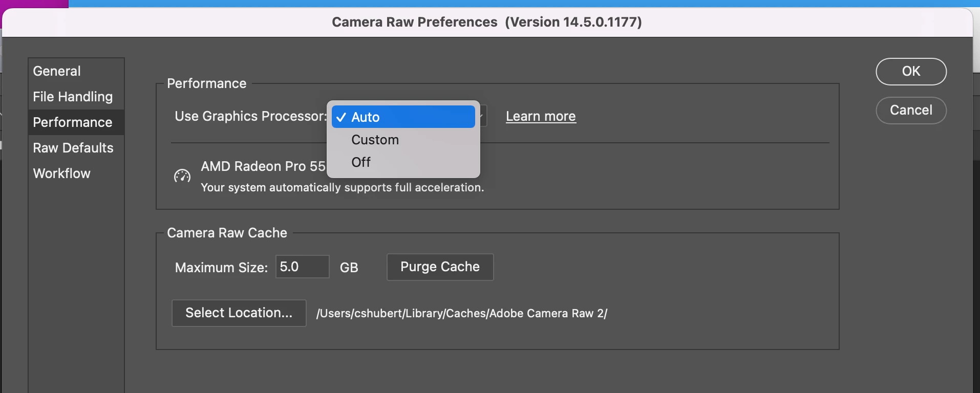Choose Custom from the graphics processor list
Viewport: 980px width, 393px height.
coord(375,140)
